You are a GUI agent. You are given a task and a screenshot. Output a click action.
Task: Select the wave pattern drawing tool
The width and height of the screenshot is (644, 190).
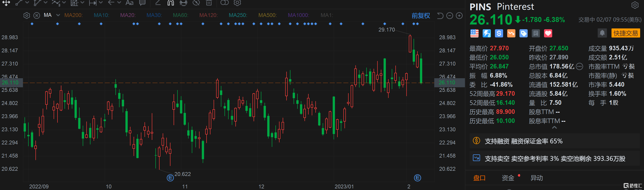pos(56,3)
